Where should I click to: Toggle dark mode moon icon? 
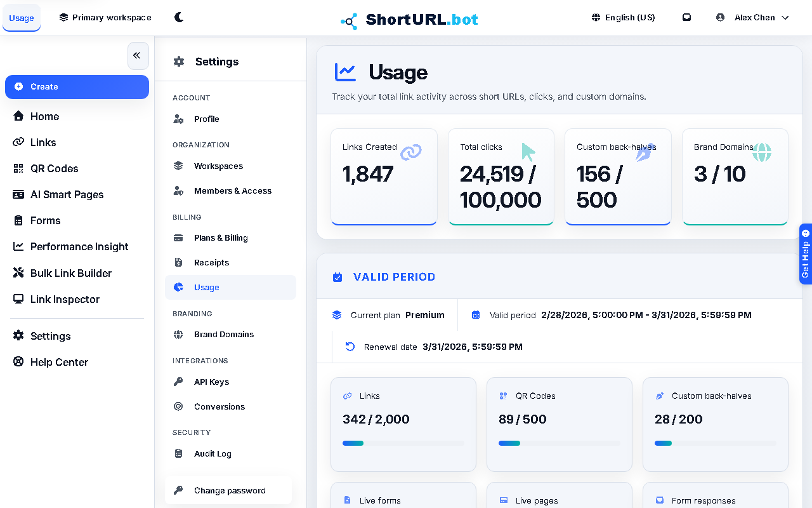click(179, 17)
